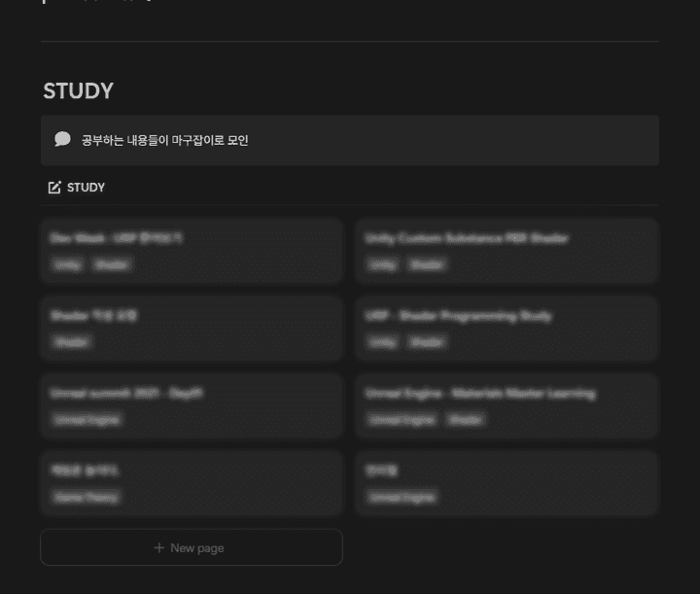
Task: Click the plus icon in New page
Action: point(158,547)
